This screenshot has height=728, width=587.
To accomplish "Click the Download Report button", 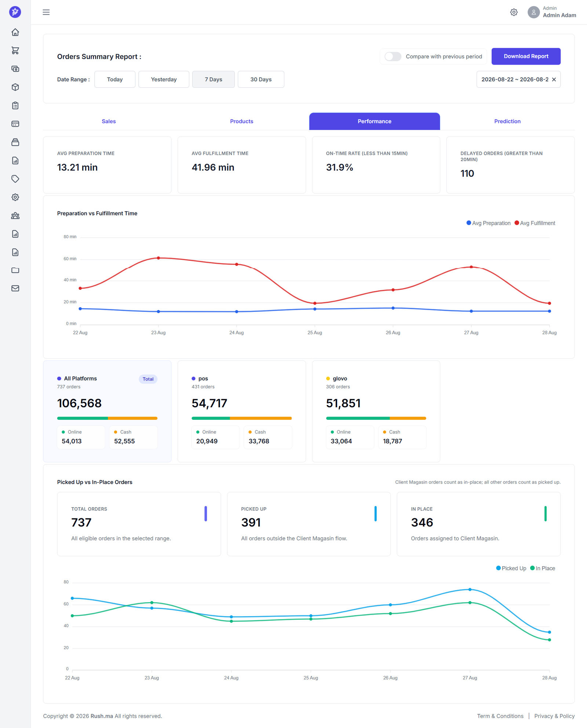I will click(526, 57).
